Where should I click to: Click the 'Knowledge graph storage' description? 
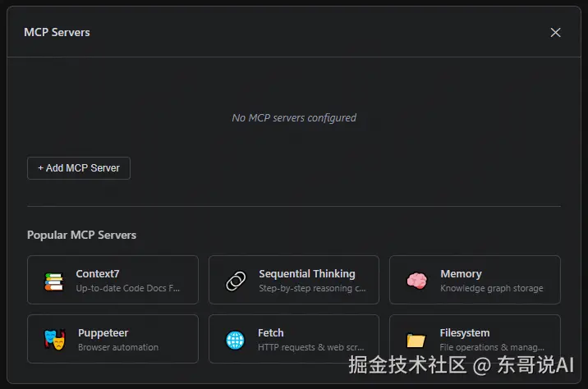(x=491, y=289)
